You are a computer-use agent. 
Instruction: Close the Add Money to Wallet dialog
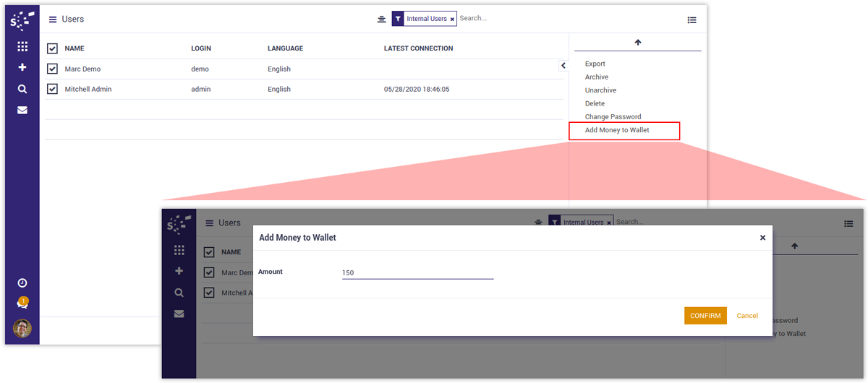pos(762,238)
